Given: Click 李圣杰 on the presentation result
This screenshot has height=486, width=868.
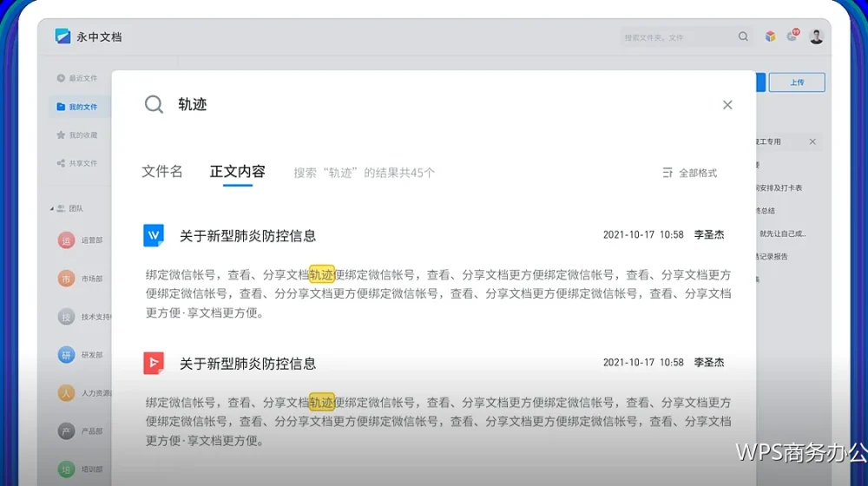Looking at the screenshot, I should tap(709, 363).
